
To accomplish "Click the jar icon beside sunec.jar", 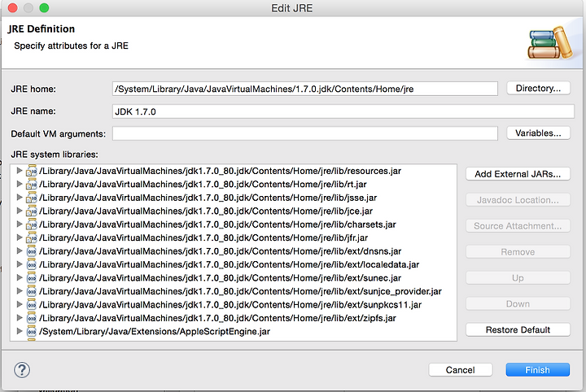I will coord(32,278).
